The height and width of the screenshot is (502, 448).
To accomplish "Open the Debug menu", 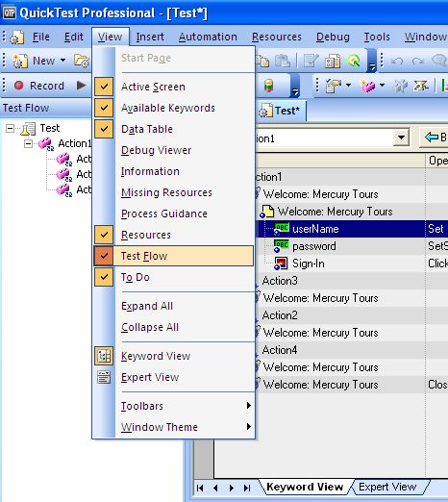I will click(x=333, y=37).
